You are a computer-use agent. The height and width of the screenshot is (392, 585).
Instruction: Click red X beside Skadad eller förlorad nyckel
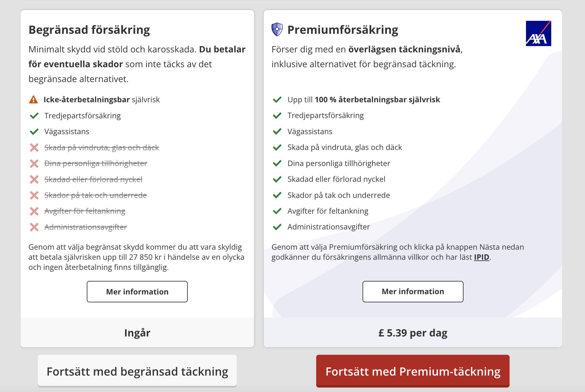[34, 179]
